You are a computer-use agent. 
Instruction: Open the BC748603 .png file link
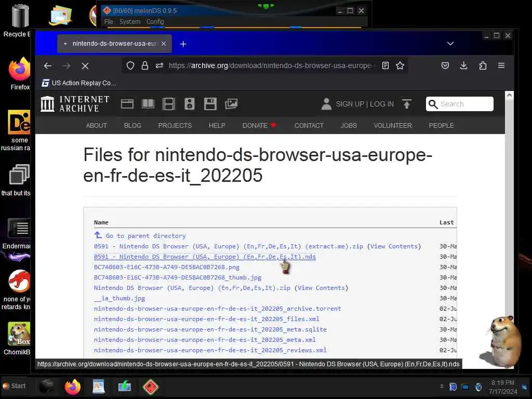tap(167, 267)
